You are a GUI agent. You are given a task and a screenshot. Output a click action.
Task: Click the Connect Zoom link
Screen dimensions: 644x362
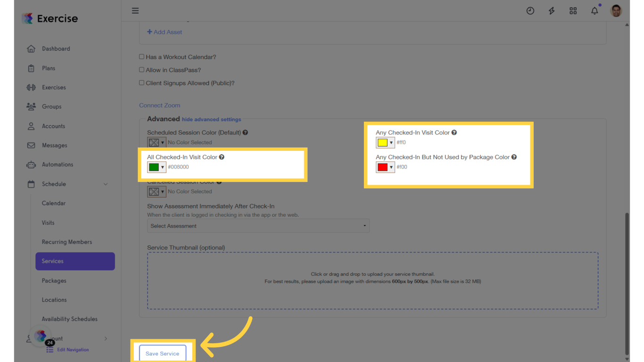pos(159,105)
